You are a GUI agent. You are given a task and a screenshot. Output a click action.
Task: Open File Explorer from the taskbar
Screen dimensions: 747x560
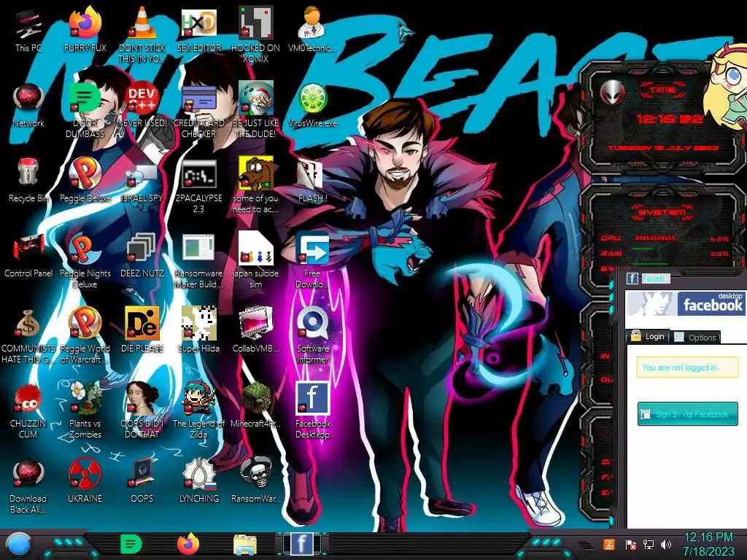(245, 544)
